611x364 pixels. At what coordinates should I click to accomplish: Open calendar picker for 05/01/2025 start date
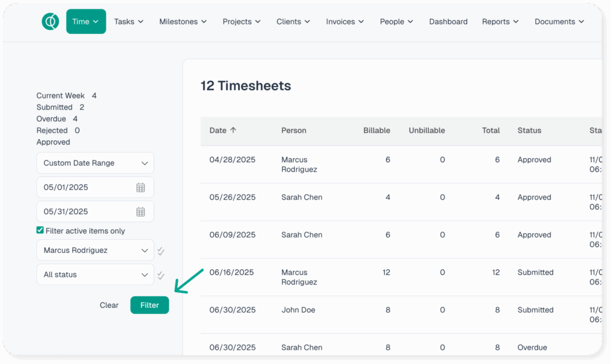(x=141, y=187)
